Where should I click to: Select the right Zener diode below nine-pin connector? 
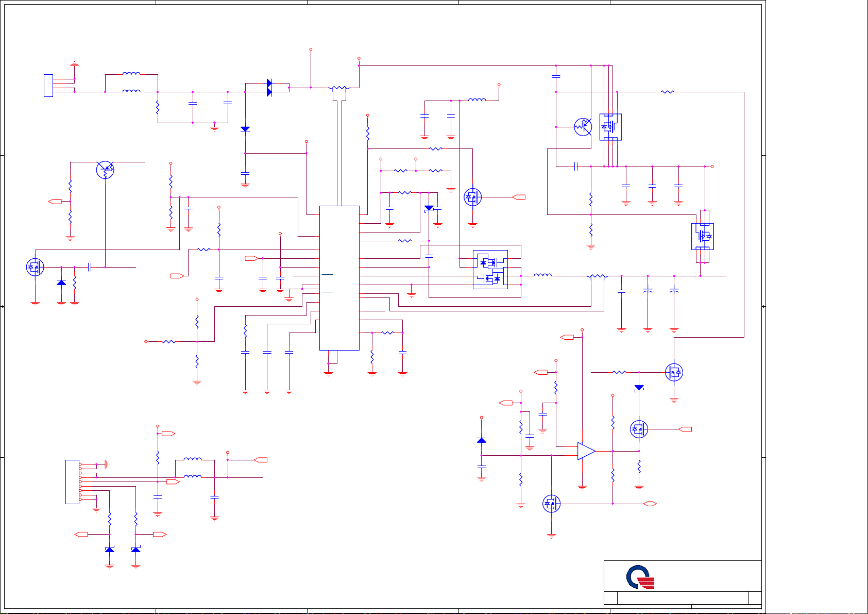click(135, 550)
